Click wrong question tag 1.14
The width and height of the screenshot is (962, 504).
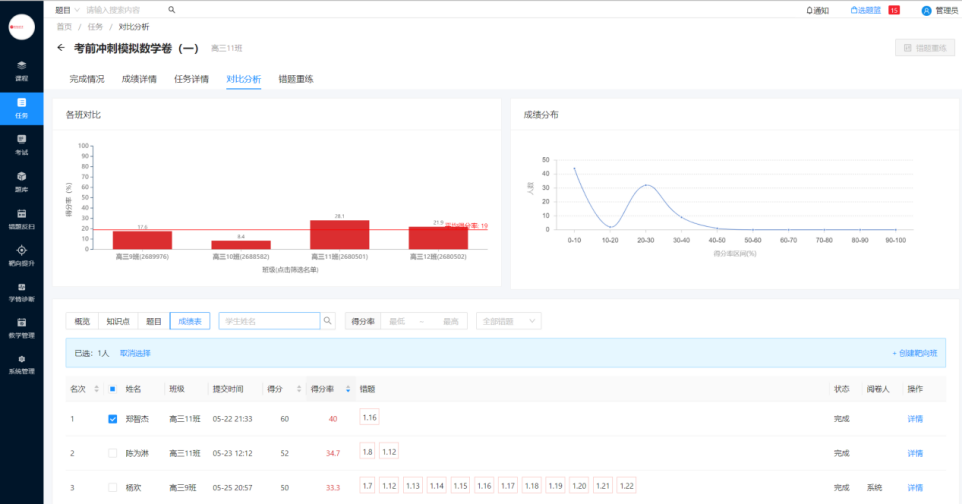[437, 486]
